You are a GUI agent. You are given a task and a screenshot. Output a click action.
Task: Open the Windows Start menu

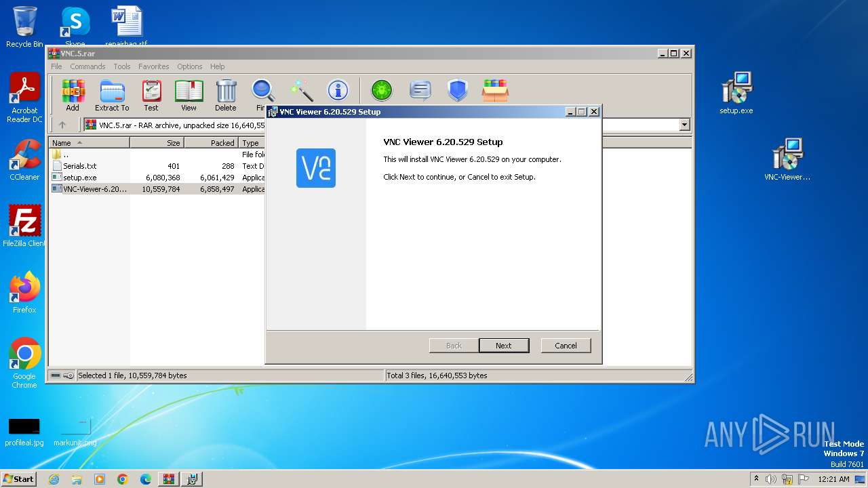click(x=19, y=479)
